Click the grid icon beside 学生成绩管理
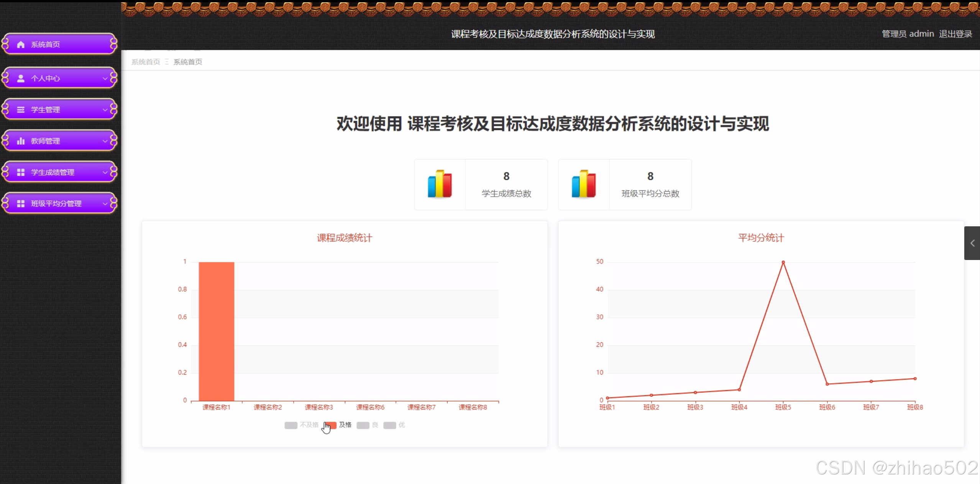The width and height of the screenshot is (980, 484). pos(21,173)
